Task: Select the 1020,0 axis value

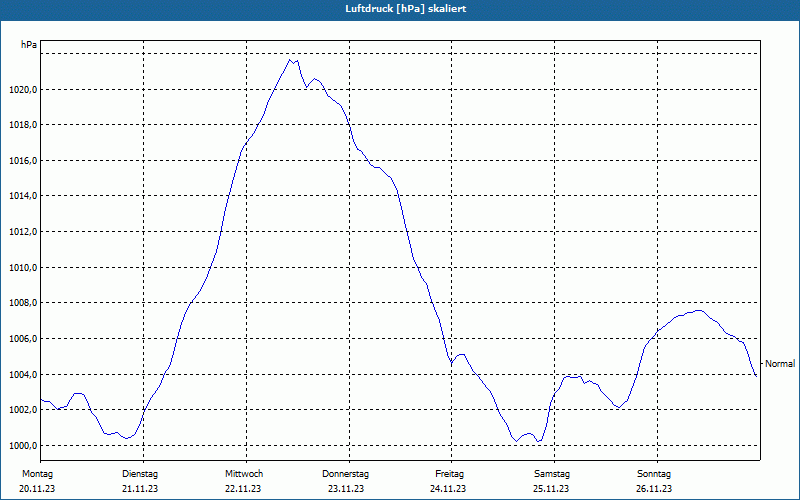Action: (23, 90)
